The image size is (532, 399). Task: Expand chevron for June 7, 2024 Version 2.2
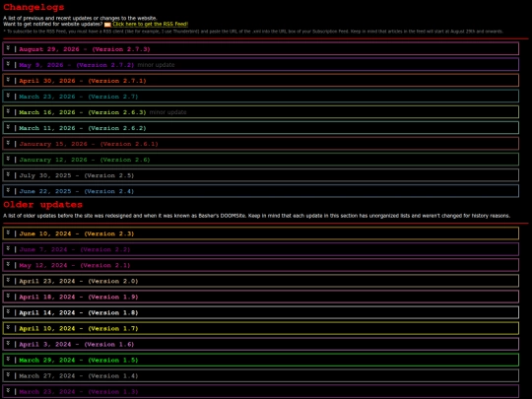point(8,248)
